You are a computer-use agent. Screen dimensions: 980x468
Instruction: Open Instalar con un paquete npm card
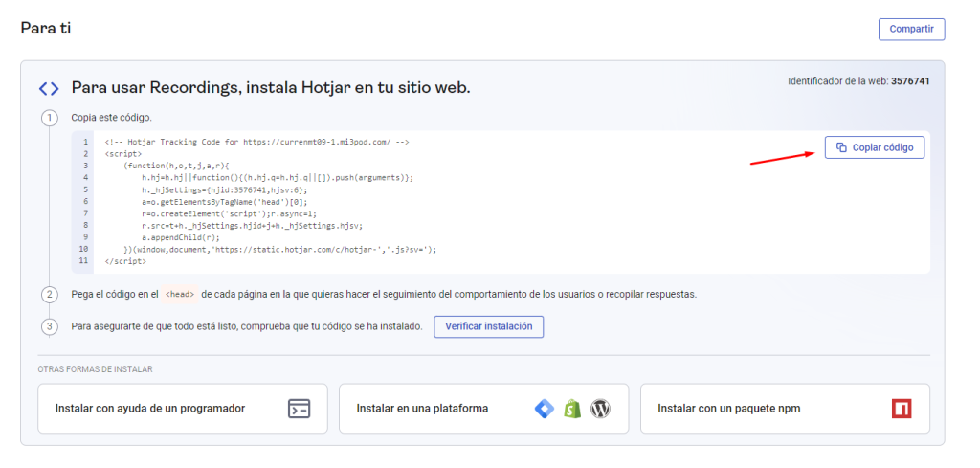pos(785,409)
